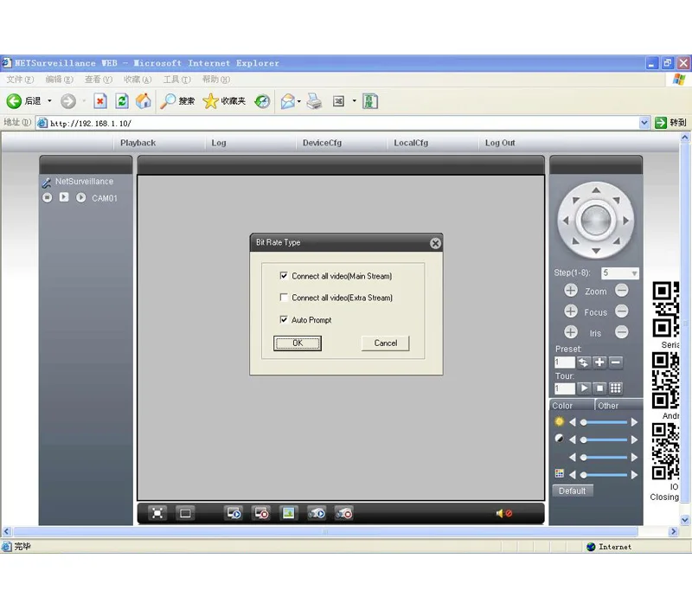Expand the address bar URL dropdown
692x616 pixels.
tap(644, 123)
